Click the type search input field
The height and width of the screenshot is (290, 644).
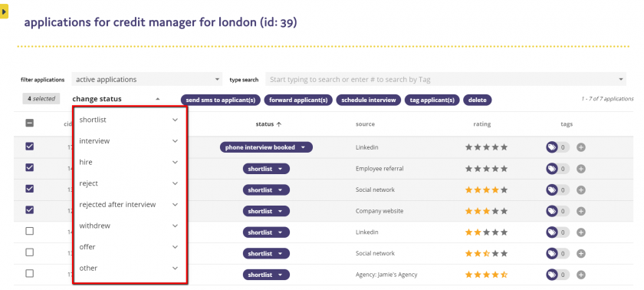[445, 79]
